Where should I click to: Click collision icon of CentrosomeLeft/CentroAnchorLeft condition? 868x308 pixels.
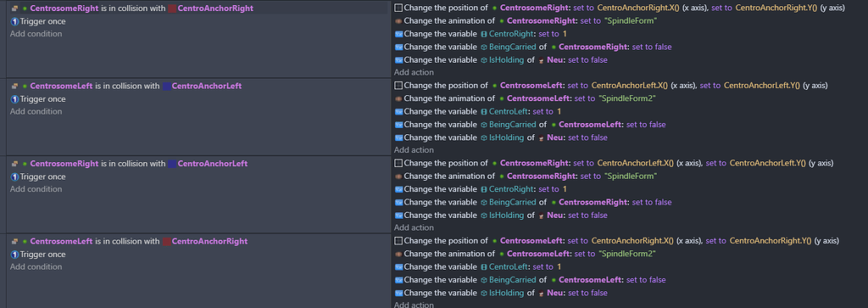click(15, 86)
